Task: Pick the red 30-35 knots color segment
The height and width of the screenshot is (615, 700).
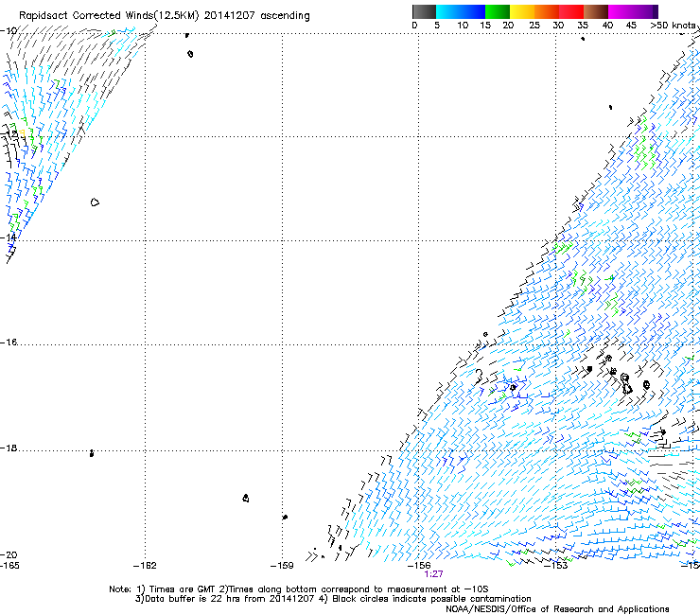Action: pyautogui.click(x=571, y=11)
